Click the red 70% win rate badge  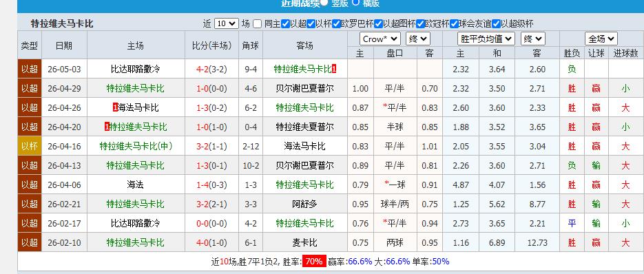click(x=314, y=262)
